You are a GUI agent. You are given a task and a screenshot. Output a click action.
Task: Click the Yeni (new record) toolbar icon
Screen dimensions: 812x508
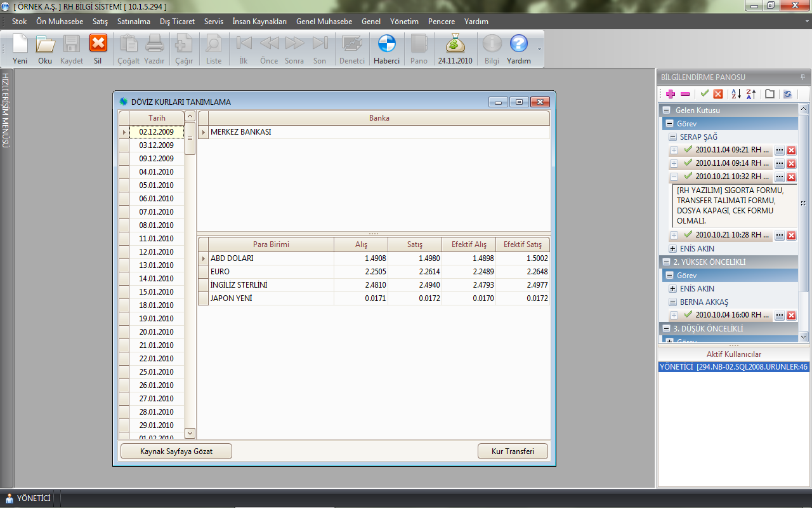click(x=20, y=48)
